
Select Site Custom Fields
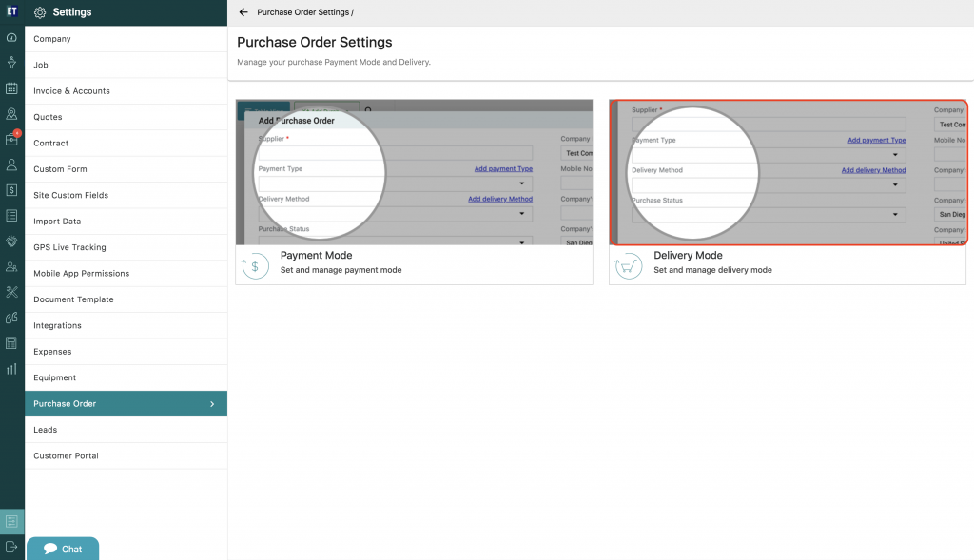127,195
